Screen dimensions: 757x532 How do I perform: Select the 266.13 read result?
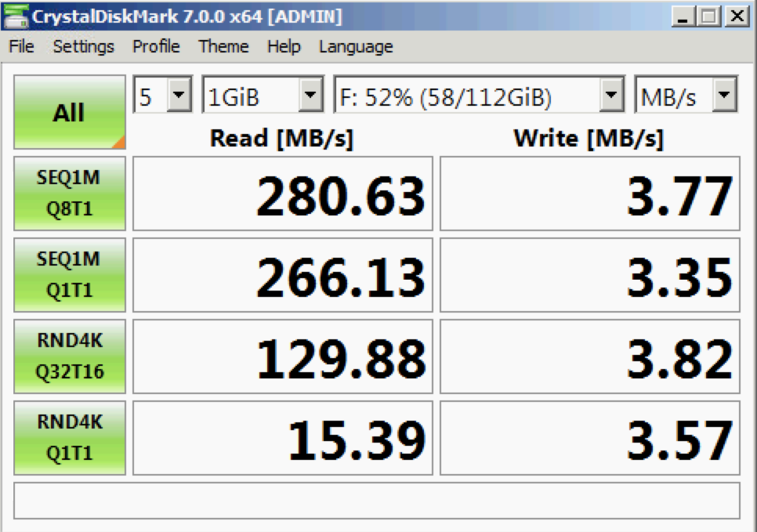pos(283,275)
